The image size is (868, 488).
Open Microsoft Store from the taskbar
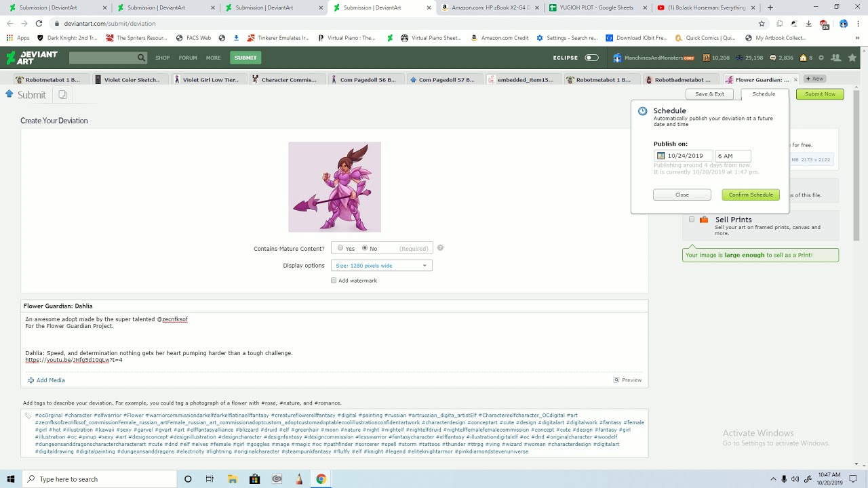point(254,479)
